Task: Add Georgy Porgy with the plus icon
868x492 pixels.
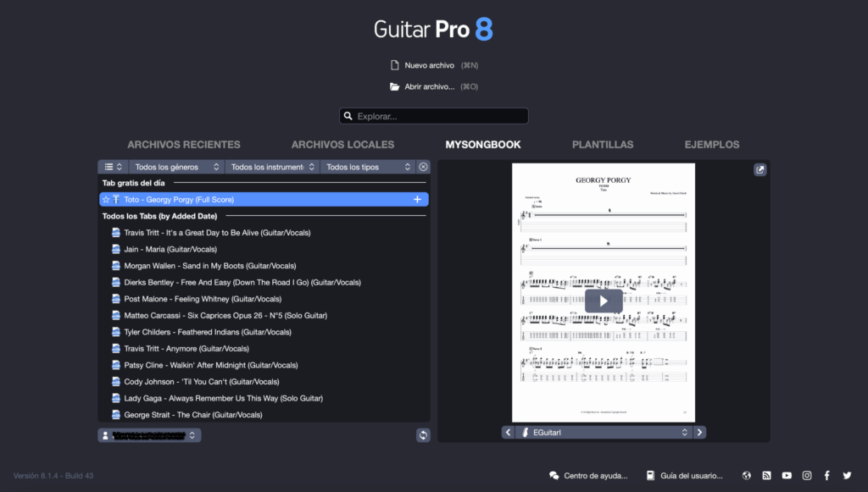Action: [x=417, y=200]
